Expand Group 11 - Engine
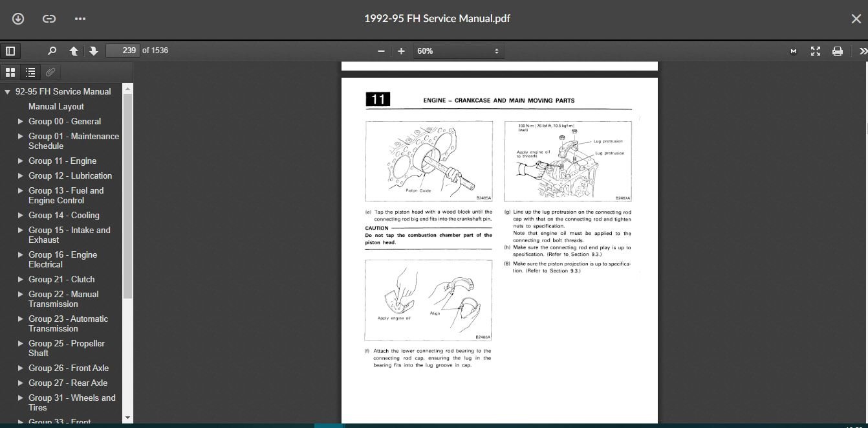Screen dimensions: 868x428 point(21,161)
